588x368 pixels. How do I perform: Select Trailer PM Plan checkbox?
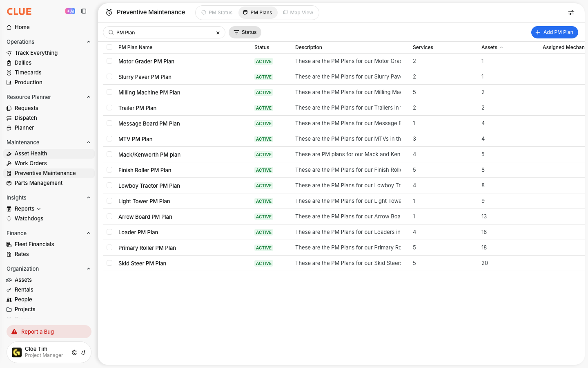pyautogui.click(x=109, y=108)
